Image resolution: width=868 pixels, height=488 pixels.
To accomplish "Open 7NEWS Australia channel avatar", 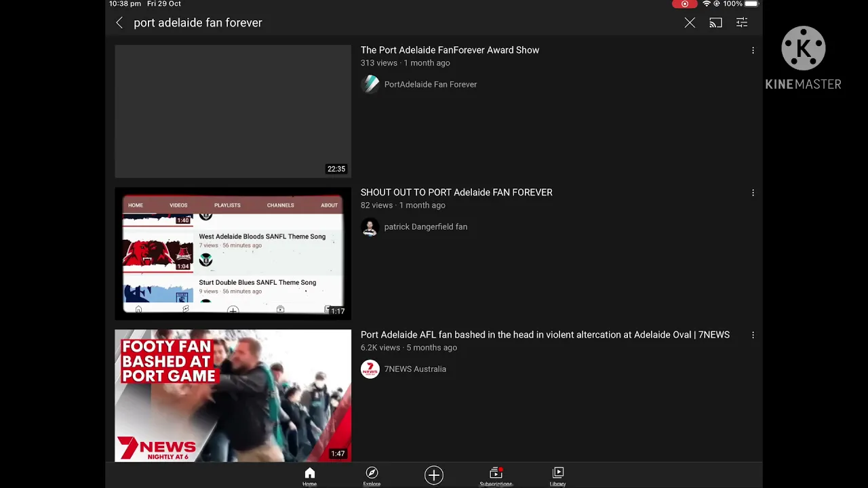I will (370, 369).
